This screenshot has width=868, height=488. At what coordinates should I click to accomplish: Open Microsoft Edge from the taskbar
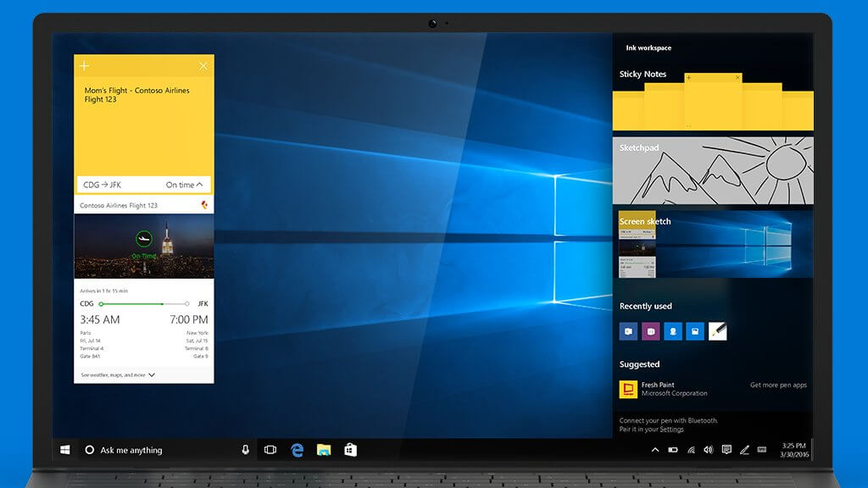pyautogui.click(x=297, y=450)
